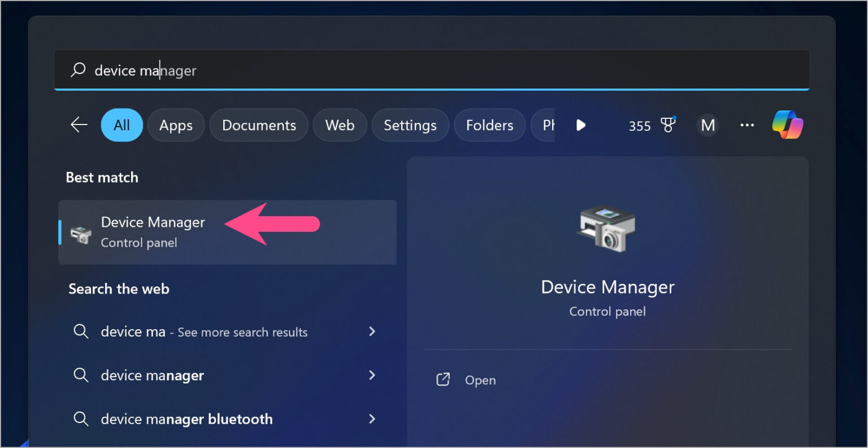Open the ellipsis more options menu
This screenshot has height=448, width=868.
coord(747,125)
